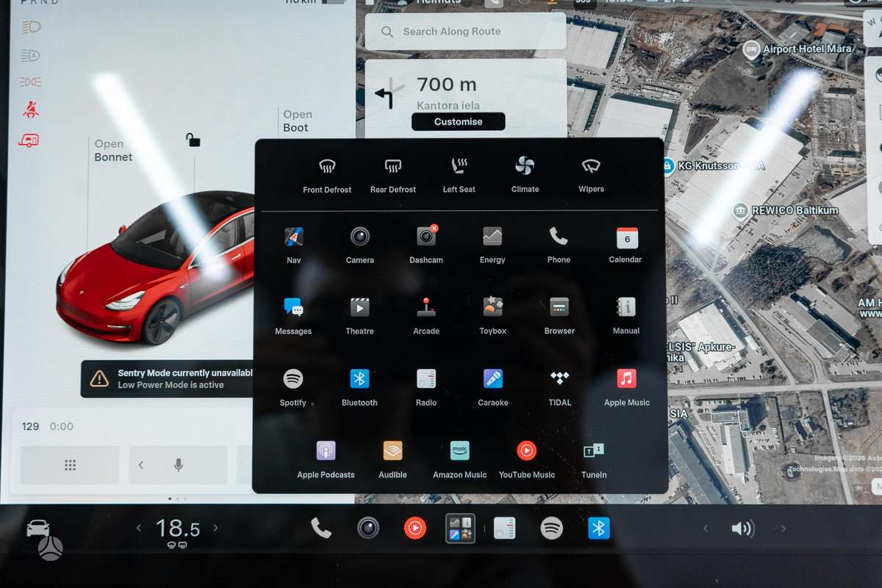Launch the Camera app
The height and width of the screenshot is (588, 882).
click(359, 245)
